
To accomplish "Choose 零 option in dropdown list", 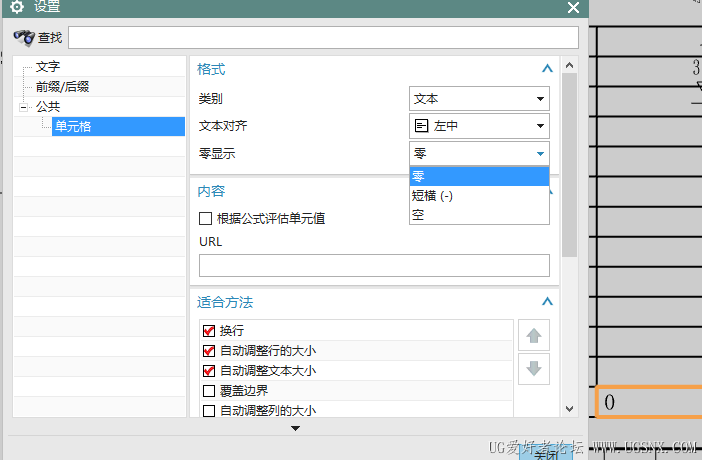I will 479,176.
